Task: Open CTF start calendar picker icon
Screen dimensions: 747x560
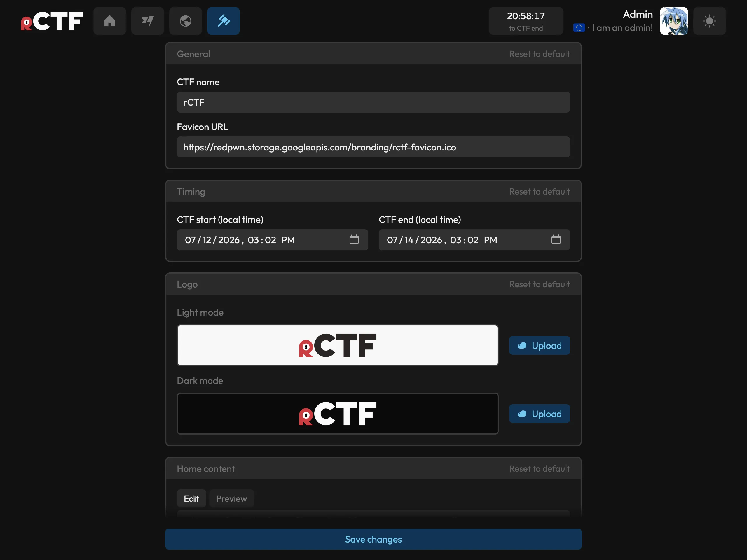Action: 354,240
